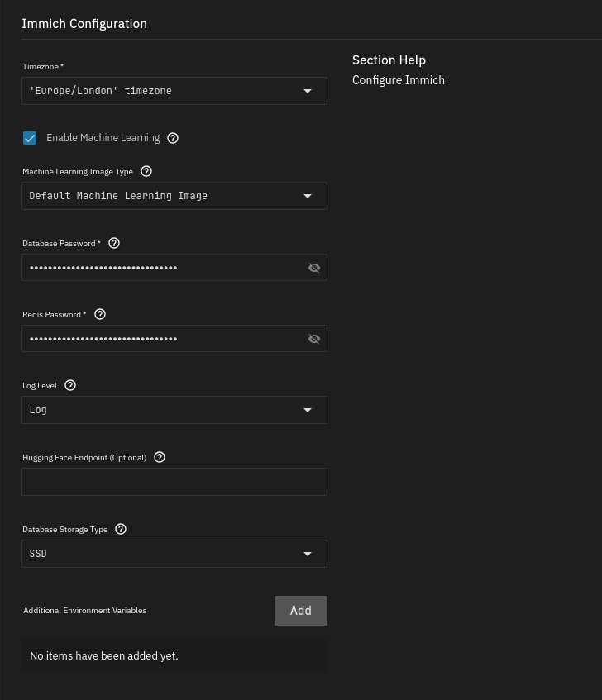Uncheck Enable Machine Learning checkbox
This screenshot has width=602, height=700.
point(30,138)
